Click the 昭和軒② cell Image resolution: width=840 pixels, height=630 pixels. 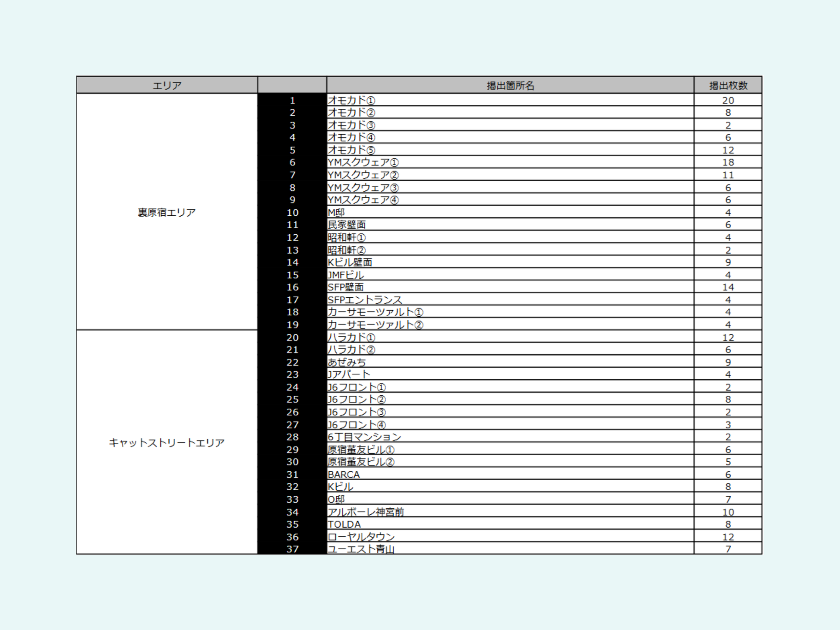pos(510,249)
